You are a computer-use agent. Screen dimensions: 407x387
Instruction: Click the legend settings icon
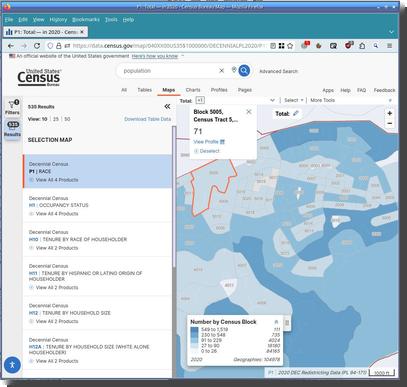point(287,323)
